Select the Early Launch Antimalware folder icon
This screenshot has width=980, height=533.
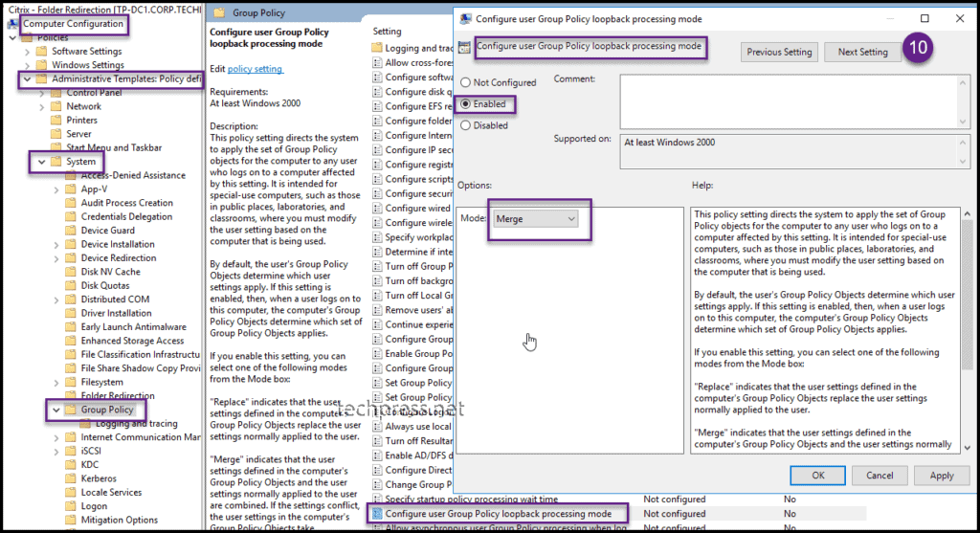(71, 326)
